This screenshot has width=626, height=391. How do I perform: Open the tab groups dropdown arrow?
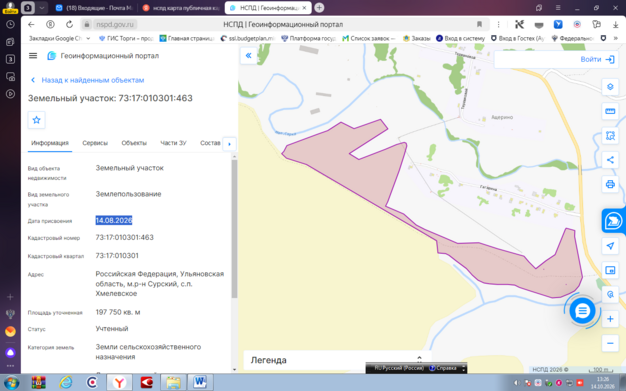point(42,8)
